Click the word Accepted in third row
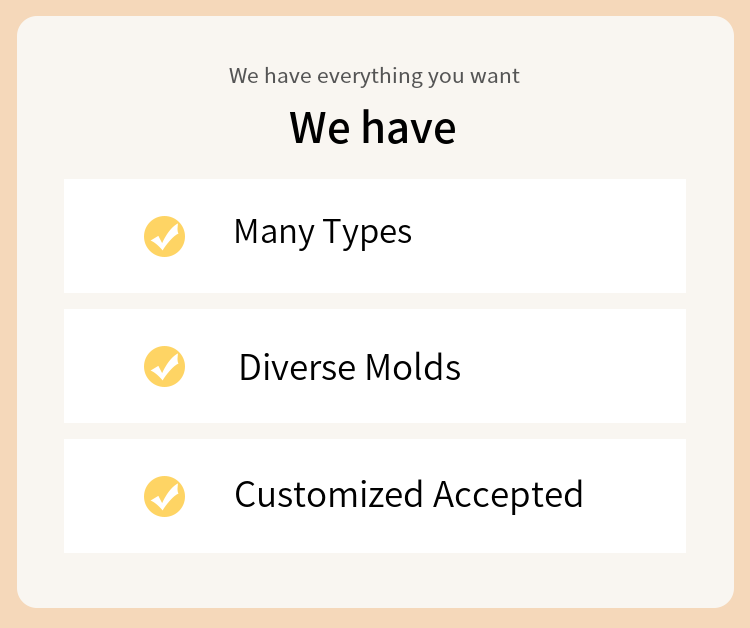The image size is (750, 628). click(508, 496)
